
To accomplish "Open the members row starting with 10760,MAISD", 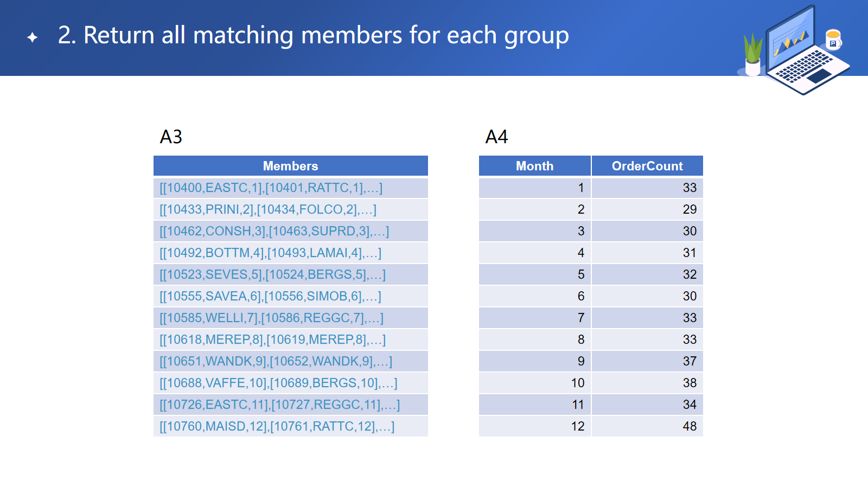I will tap(277, 427).
